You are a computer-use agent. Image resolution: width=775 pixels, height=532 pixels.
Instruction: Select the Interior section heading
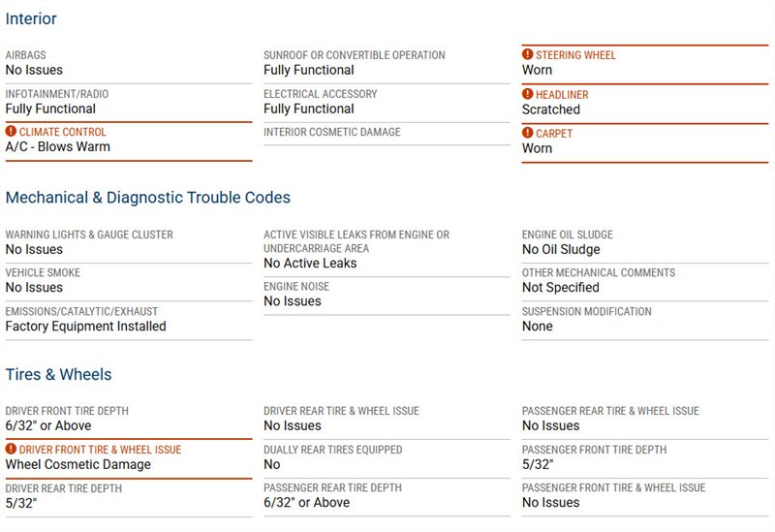tap(31, 18)
